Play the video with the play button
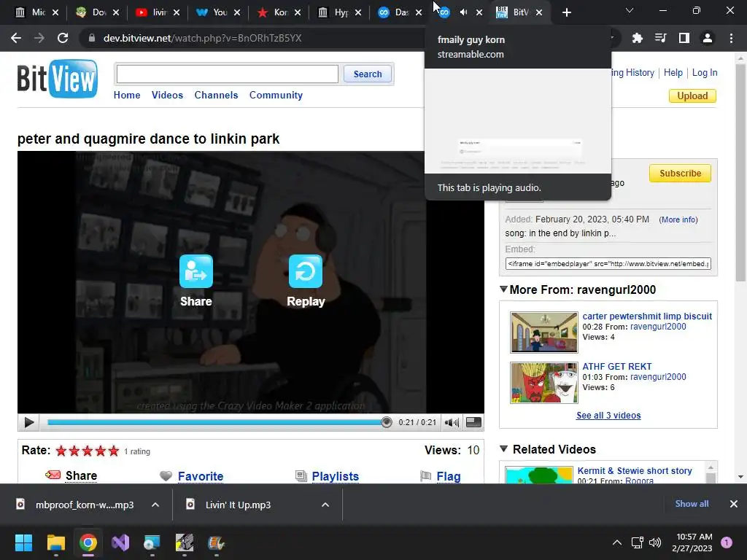747x560 pixels. pos(28,422)
